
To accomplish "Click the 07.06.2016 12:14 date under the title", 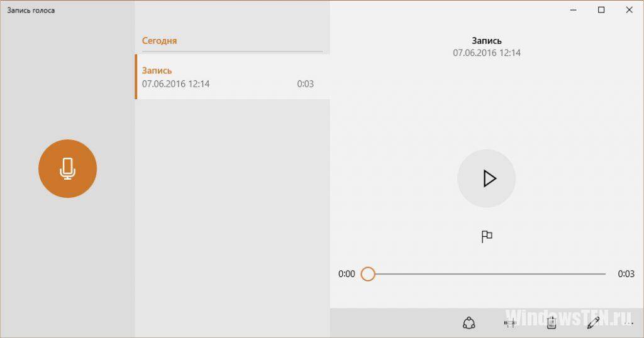I will [x=487, y=53].
